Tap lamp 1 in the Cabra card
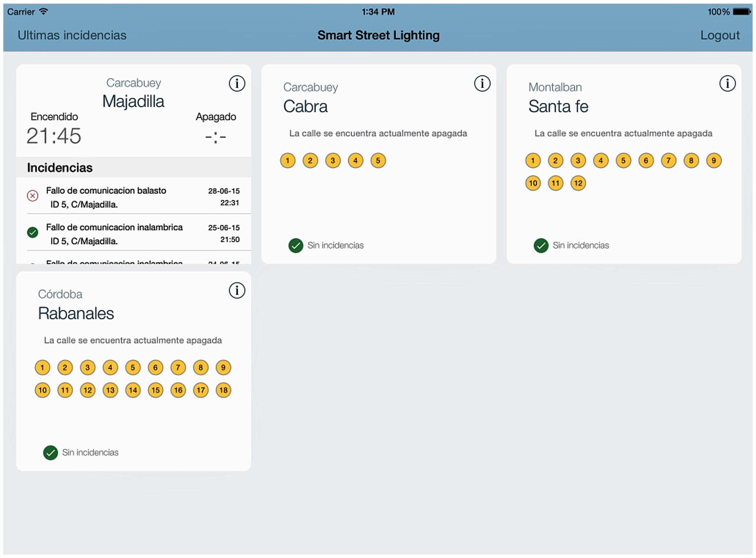 point(288,161)
